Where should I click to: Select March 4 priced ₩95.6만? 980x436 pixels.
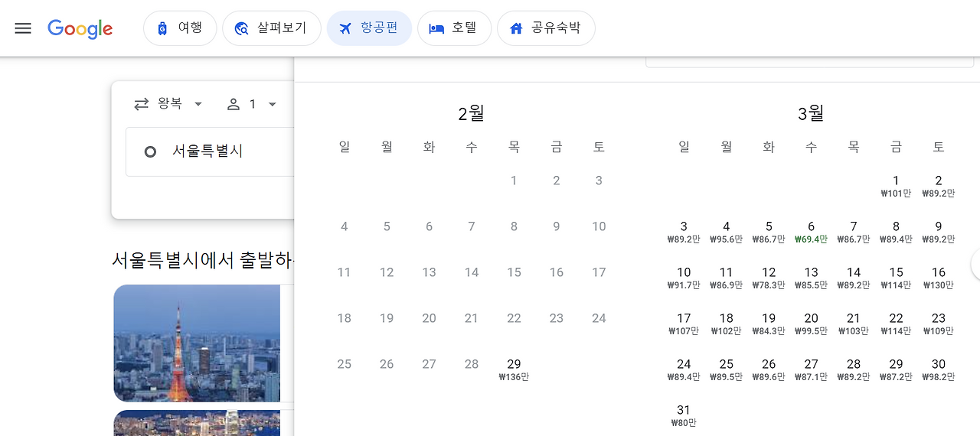(x=726, y=232)
